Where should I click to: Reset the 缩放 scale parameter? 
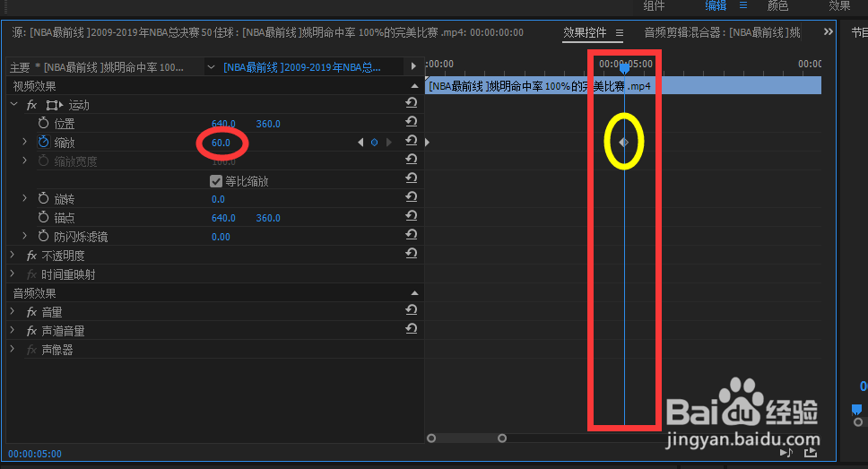(412, 141)
